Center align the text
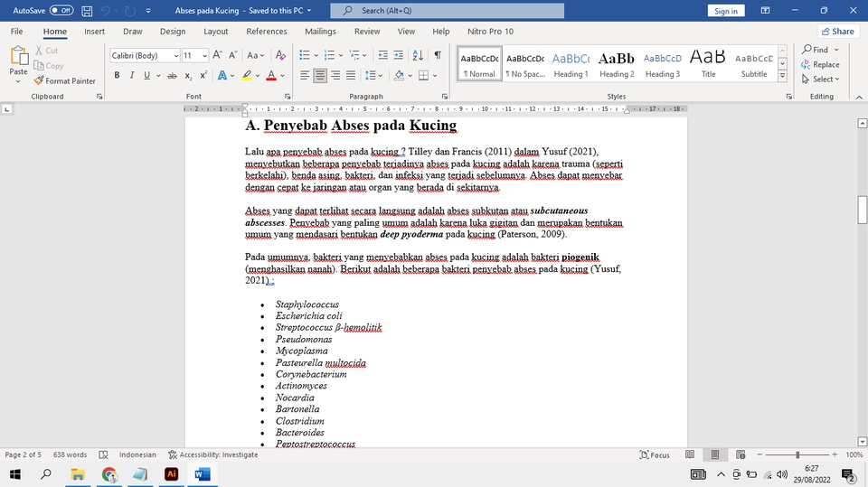 (x=320, y=75)
